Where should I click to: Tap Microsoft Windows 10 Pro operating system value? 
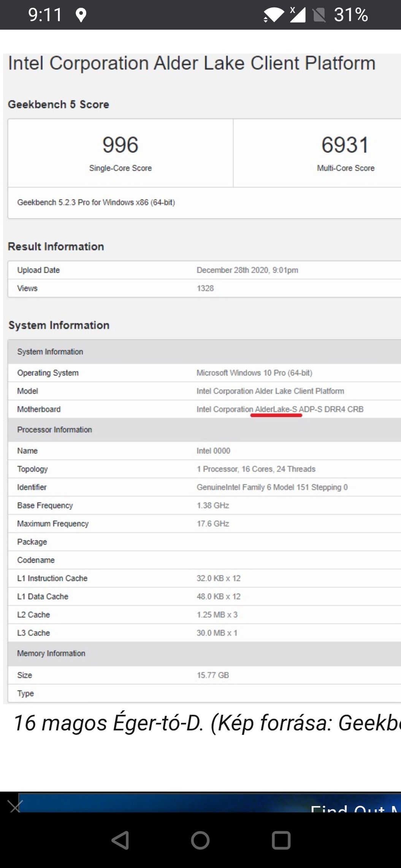click(254, 373)
